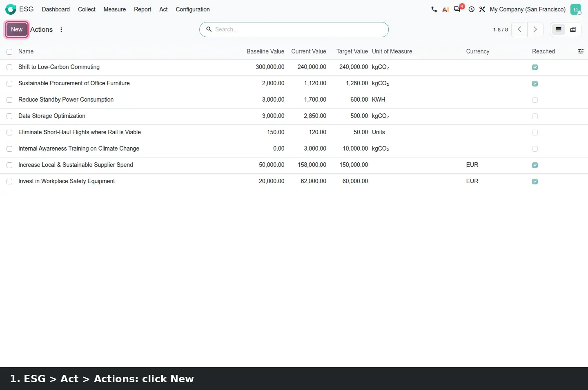Select Sustainable Procurement of Office Furniture row
Screen dimensions: 588x390
(x=9, y=84)
